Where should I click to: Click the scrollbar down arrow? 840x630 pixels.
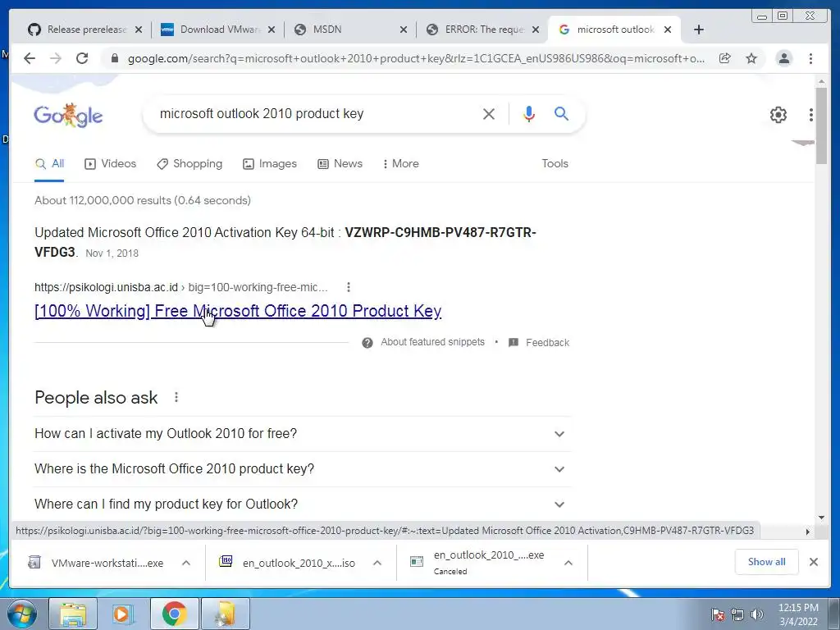click(x=821, y=518)
